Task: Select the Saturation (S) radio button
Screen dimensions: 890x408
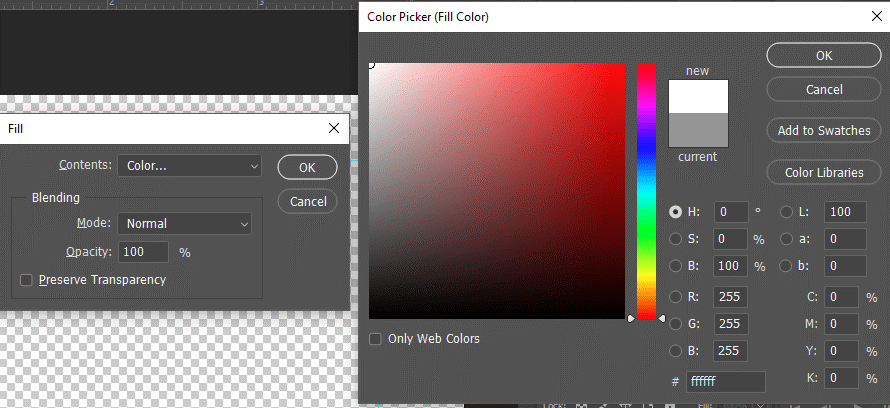Action: point(676,239)
